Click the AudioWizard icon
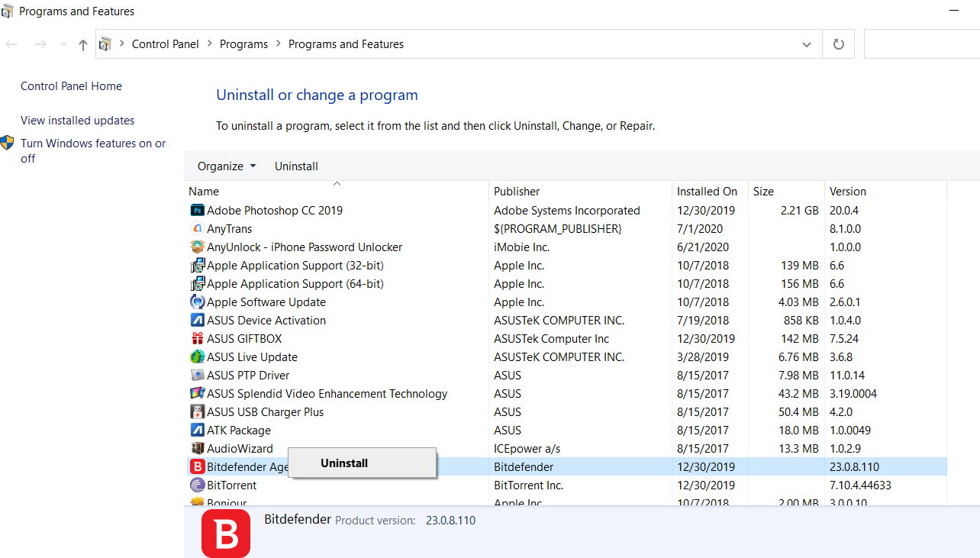 click(197, 449)
